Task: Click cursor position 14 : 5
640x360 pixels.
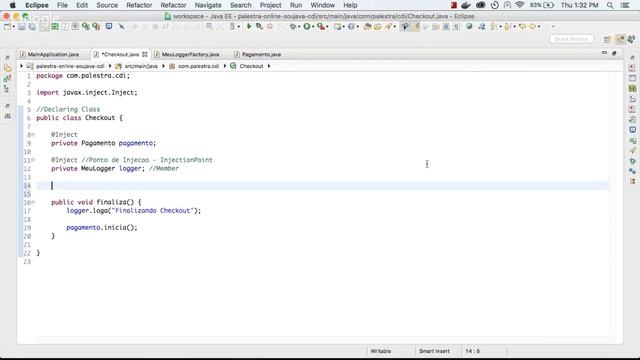Action: (473, 351)
